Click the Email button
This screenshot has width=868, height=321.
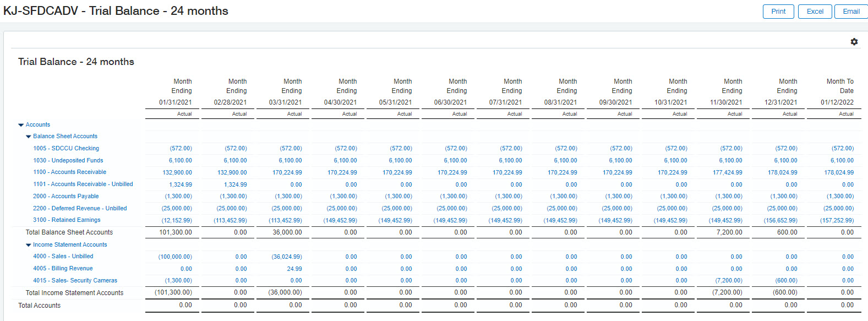(x=850, y=12)
